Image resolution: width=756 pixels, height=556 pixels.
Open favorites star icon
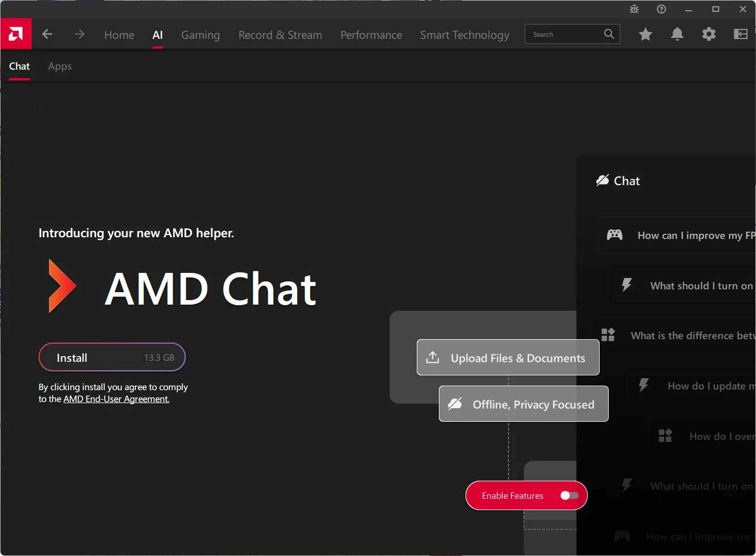click(646, 35)
